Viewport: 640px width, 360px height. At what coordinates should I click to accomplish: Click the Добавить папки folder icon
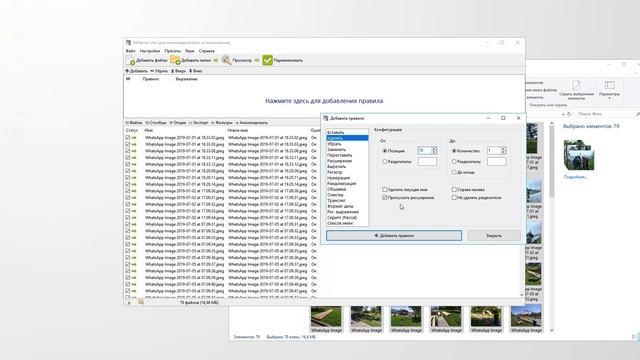click(x=175, y=60)
